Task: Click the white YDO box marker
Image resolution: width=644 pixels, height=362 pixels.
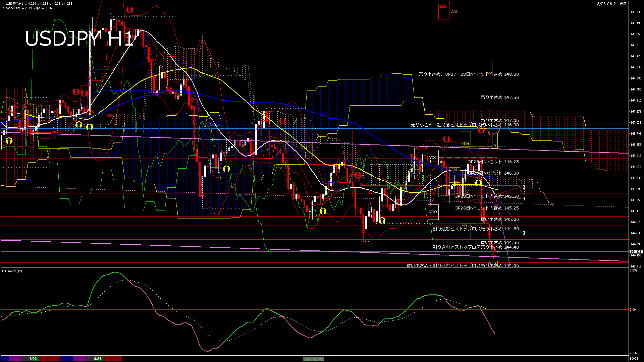Action: click(x=433, y=212)
